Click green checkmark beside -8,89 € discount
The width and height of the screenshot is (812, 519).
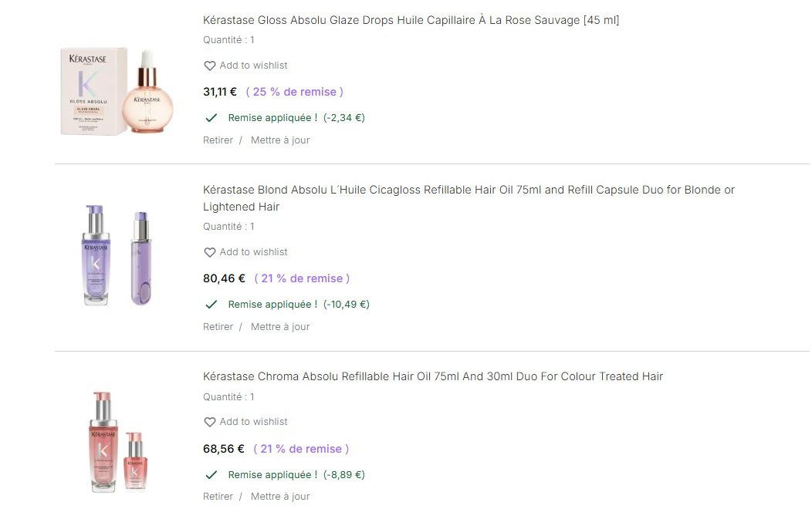211,475
